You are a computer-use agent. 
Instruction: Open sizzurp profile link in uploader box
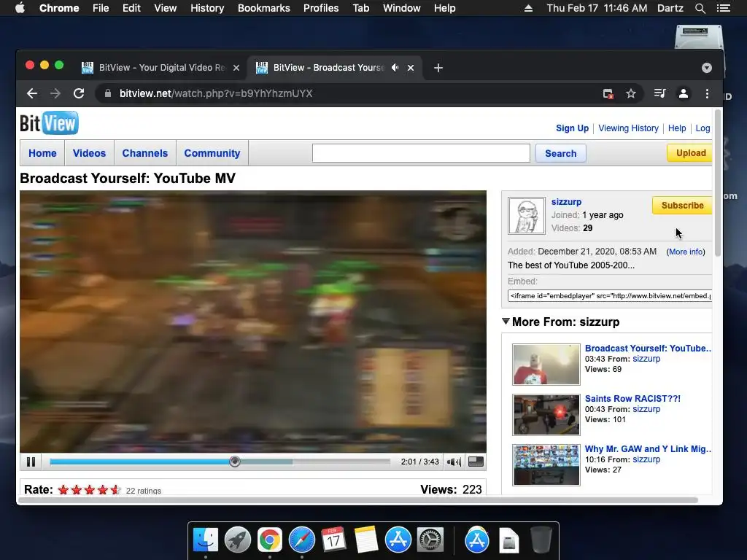(x=566, y=202)
